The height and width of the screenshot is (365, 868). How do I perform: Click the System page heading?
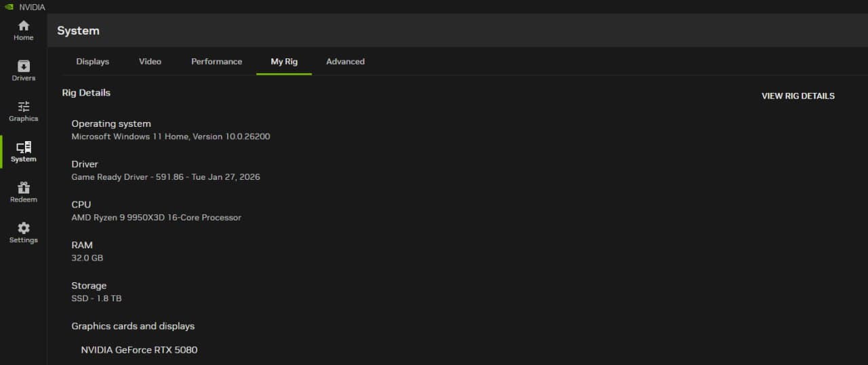[78, 31]
